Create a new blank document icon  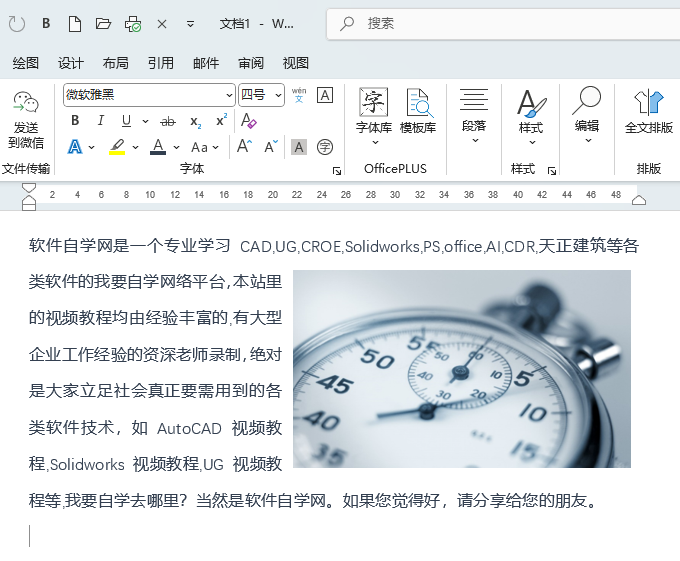pos(75,23)
